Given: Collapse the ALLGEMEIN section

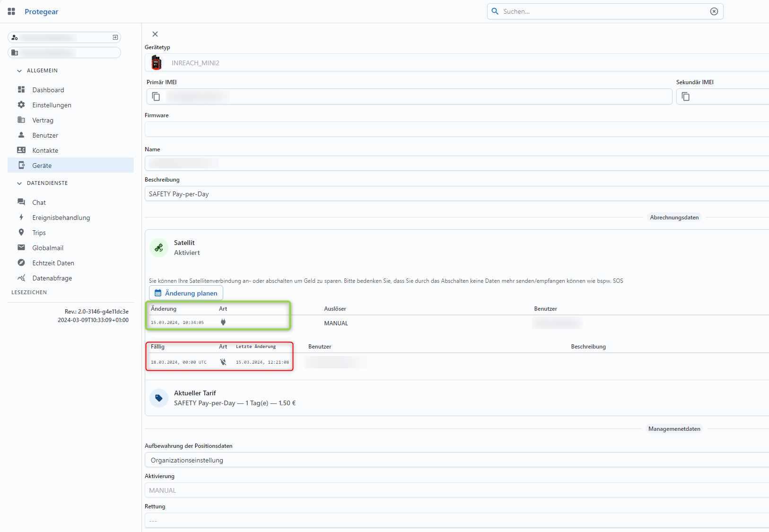Looking at the screenshot, I should (x=19, y=71).
